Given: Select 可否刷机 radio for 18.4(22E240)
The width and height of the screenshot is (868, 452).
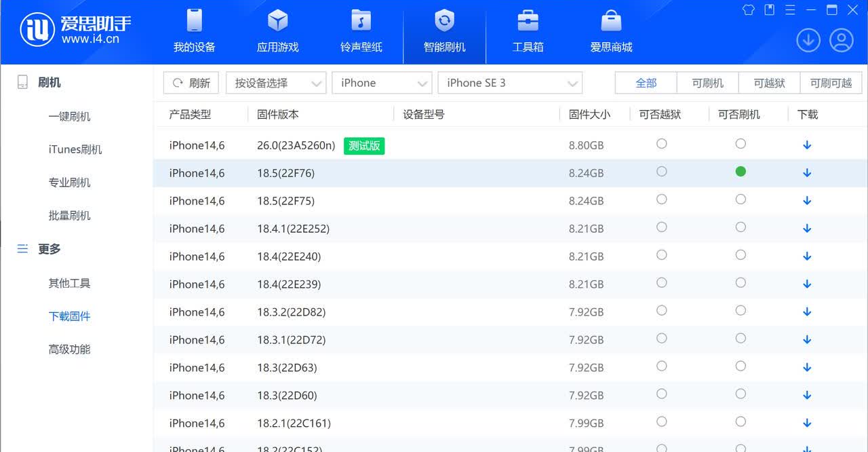Looking at the screenshot, I should [741, 255].
